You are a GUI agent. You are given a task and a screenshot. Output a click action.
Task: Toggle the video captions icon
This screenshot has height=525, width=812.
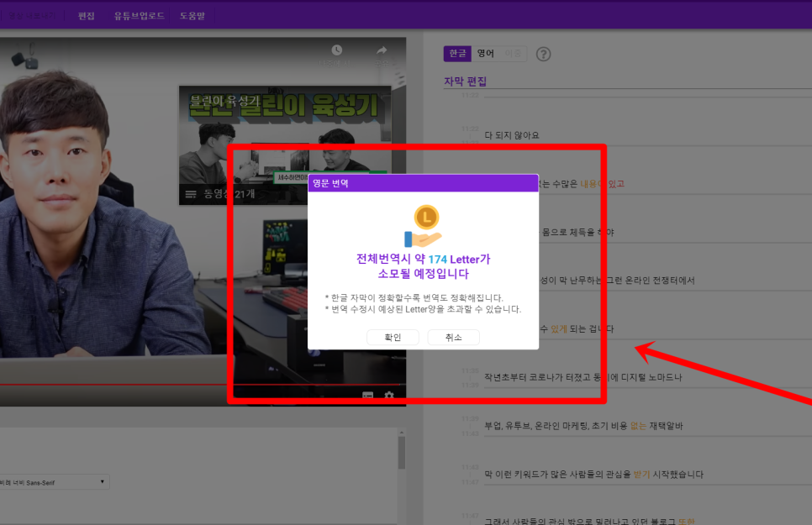tap(367, 396)
